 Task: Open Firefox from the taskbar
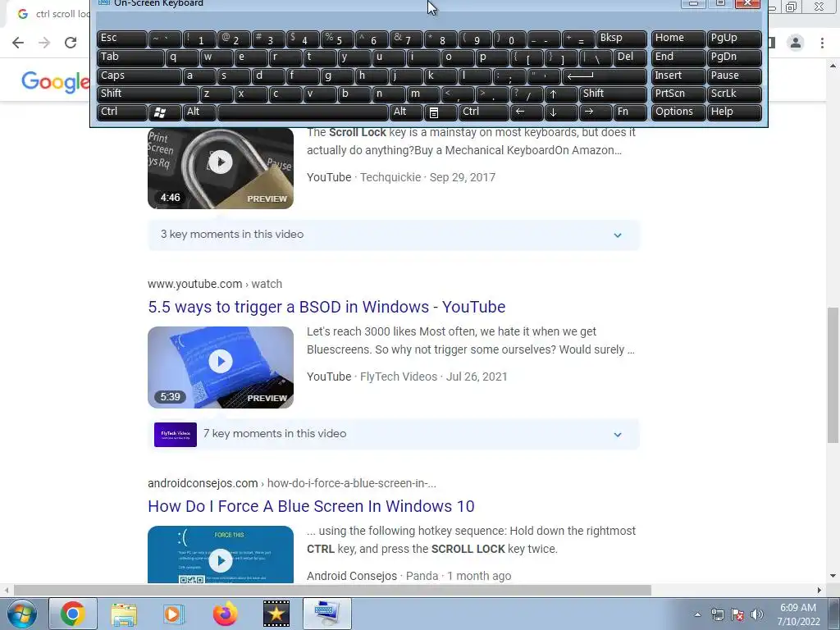225,614
